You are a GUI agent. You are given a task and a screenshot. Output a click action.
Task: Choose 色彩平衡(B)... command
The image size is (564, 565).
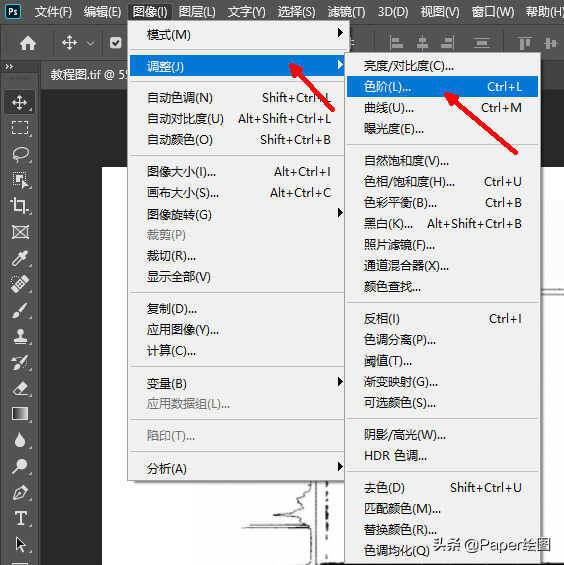[x=442, y=203]
